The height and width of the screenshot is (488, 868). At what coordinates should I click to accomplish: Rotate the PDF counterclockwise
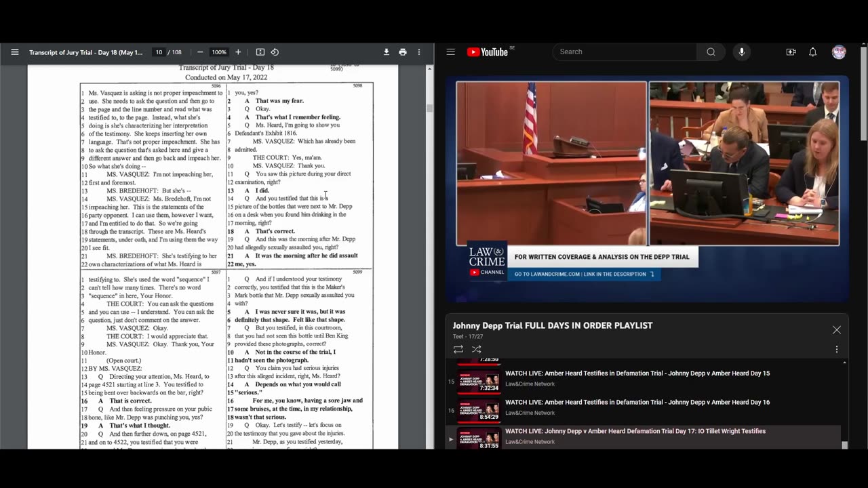pyautogui.click(x=275, y=52)
